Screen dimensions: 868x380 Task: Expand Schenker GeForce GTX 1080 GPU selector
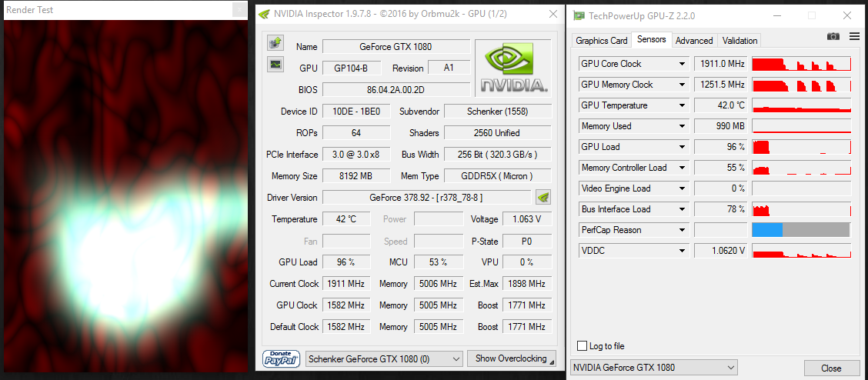click(x=384, y=359)
